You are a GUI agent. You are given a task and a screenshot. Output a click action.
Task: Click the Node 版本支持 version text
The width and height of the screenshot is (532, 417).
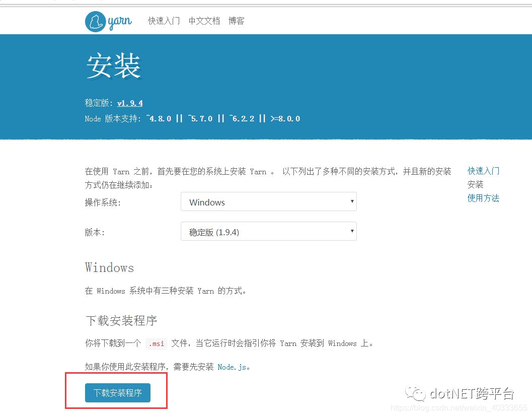pos(192,118)
